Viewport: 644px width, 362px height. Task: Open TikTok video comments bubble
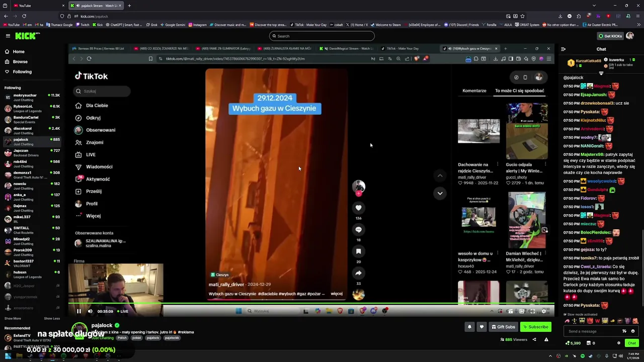(359, 229)
